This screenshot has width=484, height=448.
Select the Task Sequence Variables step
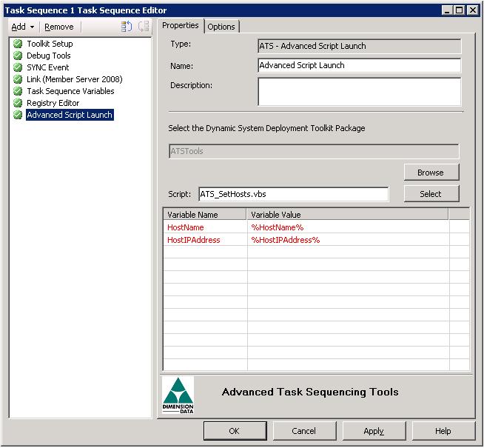click(x=70, y=91)
